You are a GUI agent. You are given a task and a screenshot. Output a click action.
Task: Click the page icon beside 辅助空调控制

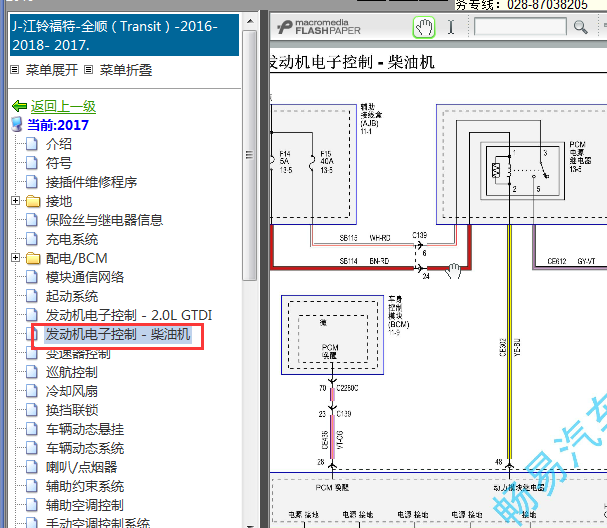point(32,505)
